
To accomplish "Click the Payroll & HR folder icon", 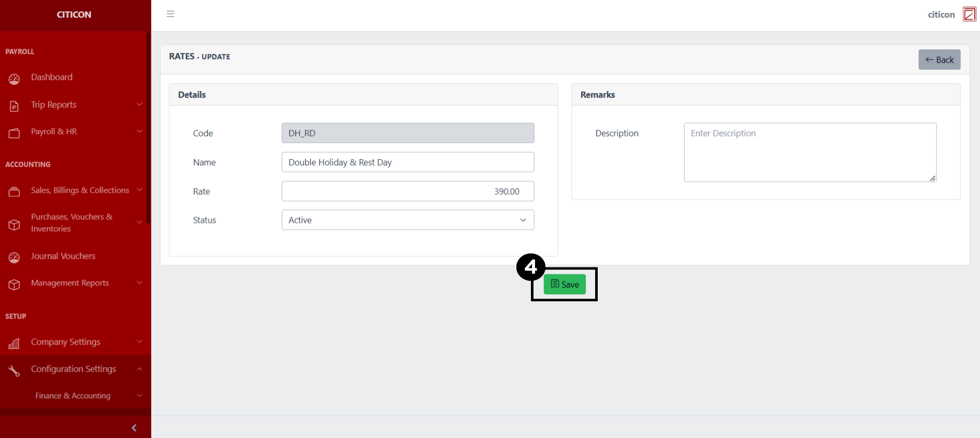I will pos(14,133).
